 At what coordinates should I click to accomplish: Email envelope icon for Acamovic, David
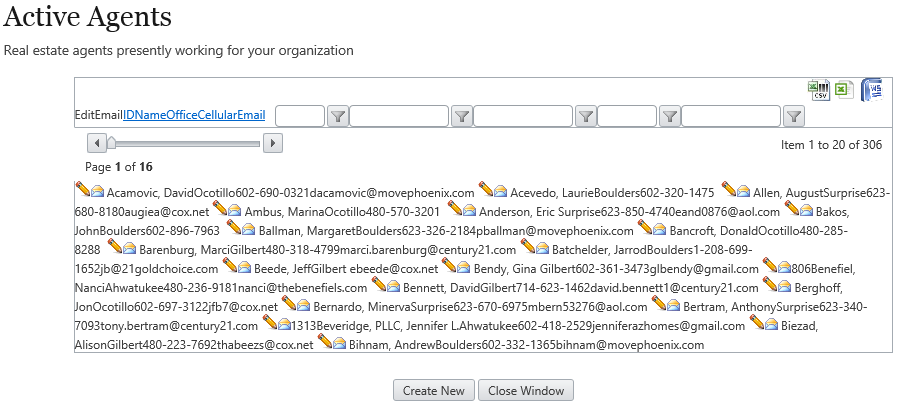[x=97, y=192]
